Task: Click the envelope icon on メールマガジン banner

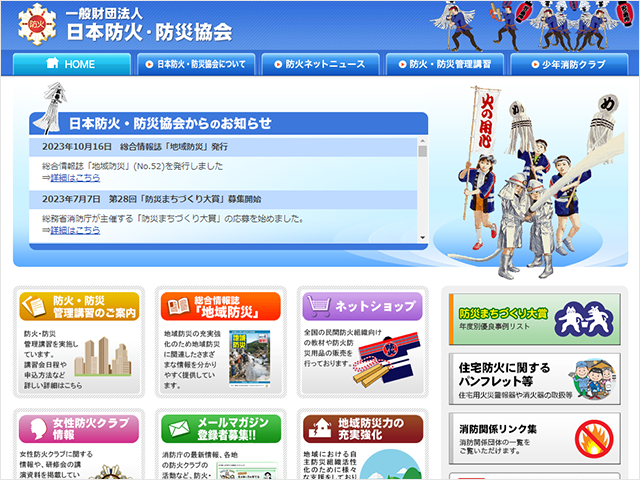Action: click(x=179, y=429)
